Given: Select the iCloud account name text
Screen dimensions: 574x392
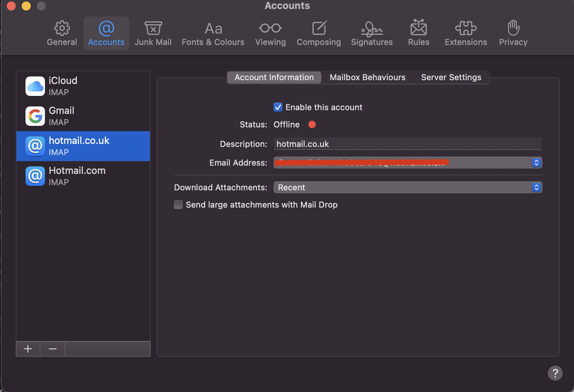Looking at the screenshot, I should pyautogui.click(x=63, y=81).
